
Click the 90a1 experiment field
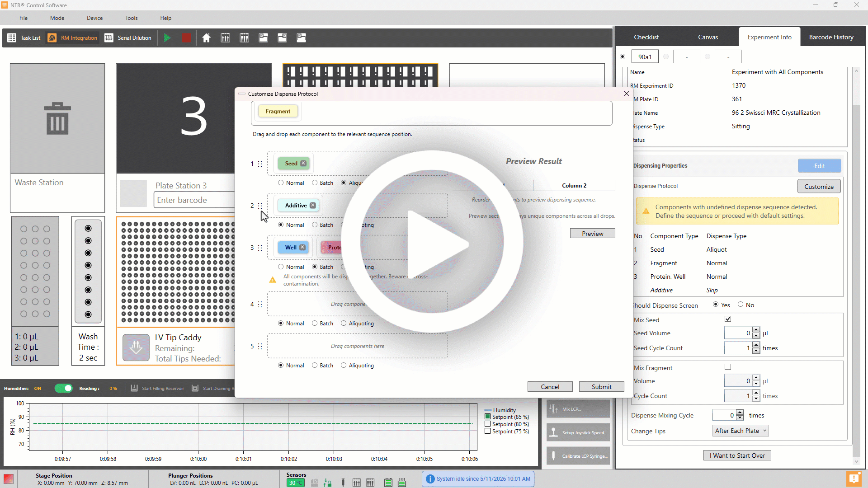(x=645, y=57)
